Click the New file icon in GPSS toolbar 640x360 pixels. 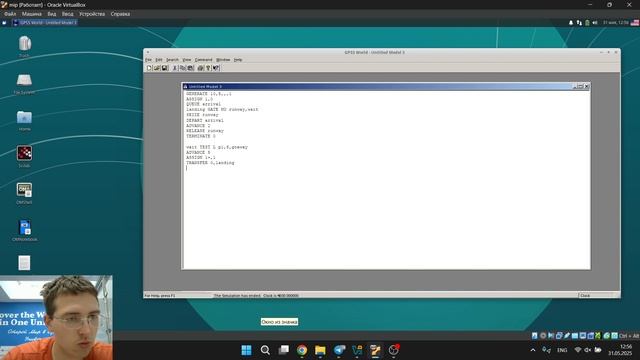point(149,68)
